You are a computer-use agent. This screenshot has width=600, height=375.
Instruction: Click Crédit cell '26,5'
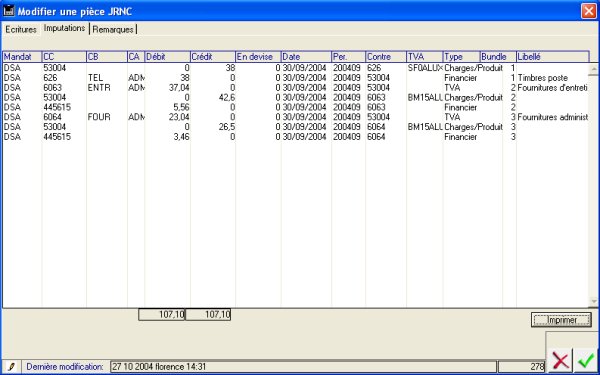(227, 127)
